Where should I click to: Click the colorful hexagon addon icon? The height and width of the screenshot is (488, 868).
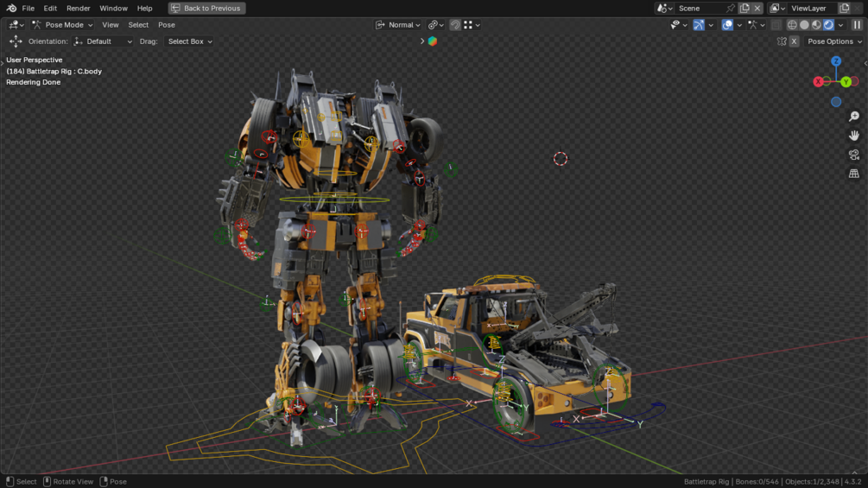tap(433, 41)
